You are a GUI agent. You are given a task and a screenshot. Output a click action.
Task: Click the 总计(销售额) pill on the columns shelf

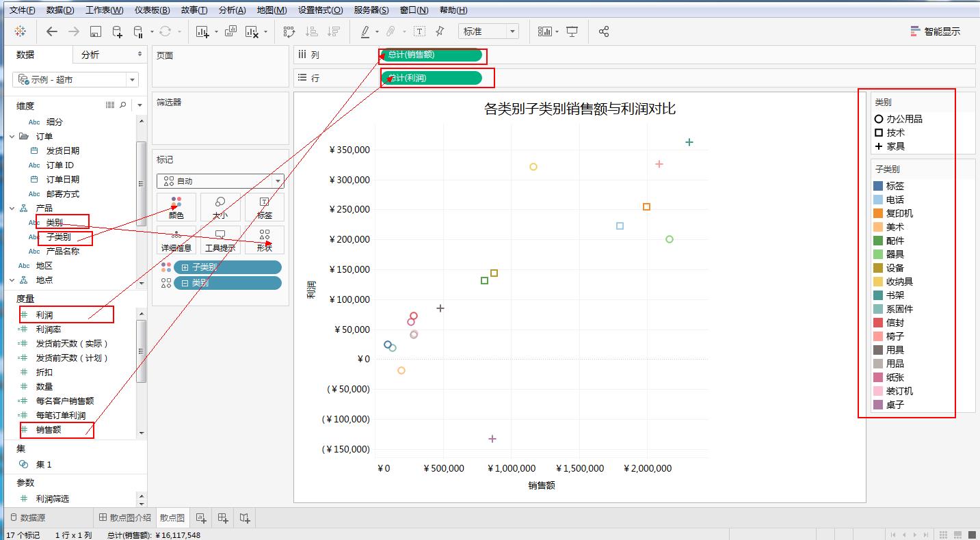[x=432, y=55]
